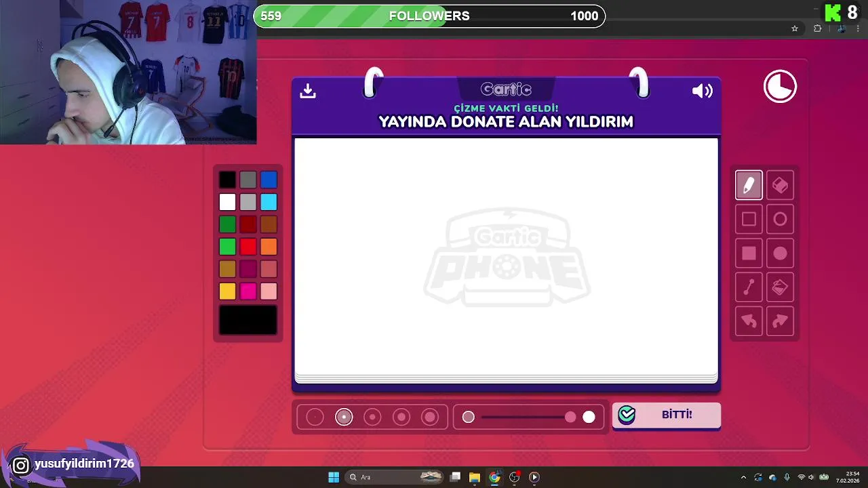This screenshot has height=488, width=868.
Task: Select the pencil drawing tool
Action: 749,185
